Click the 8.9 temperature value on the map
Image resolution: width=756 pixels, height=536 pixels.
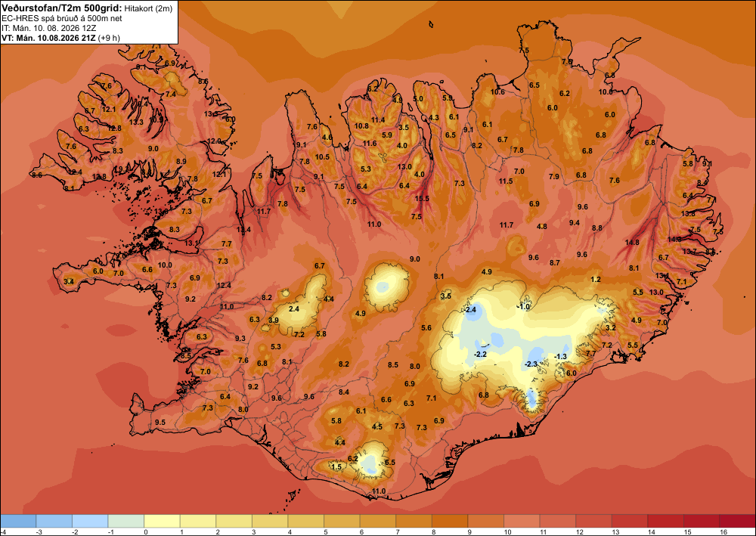coord(181,162)
